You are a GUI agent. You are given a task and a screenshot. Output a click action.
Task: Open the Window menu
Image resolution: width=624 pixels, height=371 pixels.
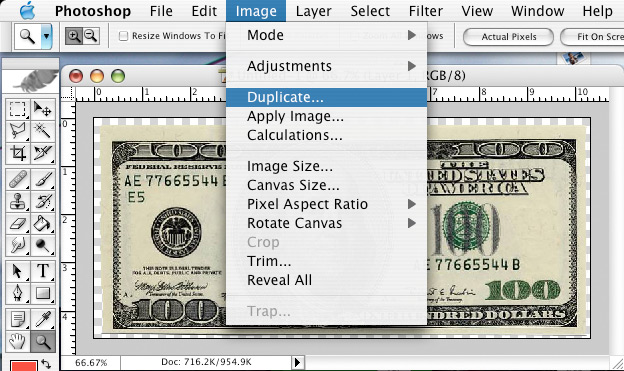538,11
